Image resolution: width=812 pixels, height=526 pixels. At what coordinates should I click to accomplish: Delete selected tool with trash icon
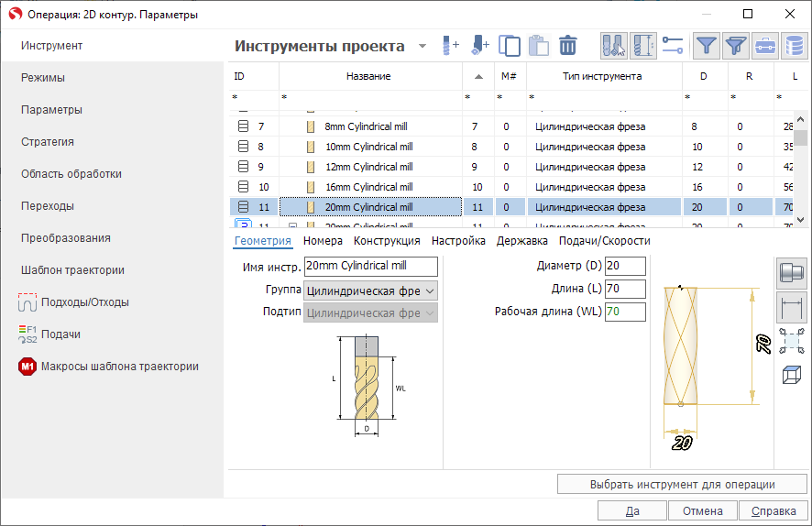pos(568,45)
